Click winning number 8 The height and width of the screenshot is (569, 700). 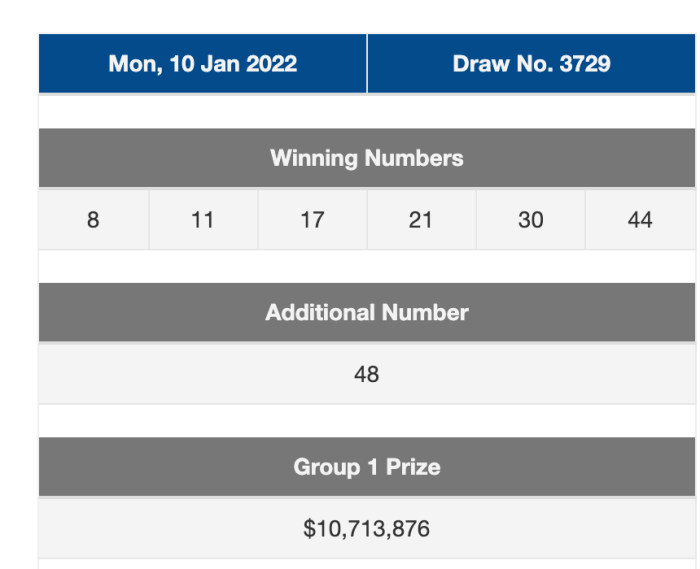tap(93, 220)
